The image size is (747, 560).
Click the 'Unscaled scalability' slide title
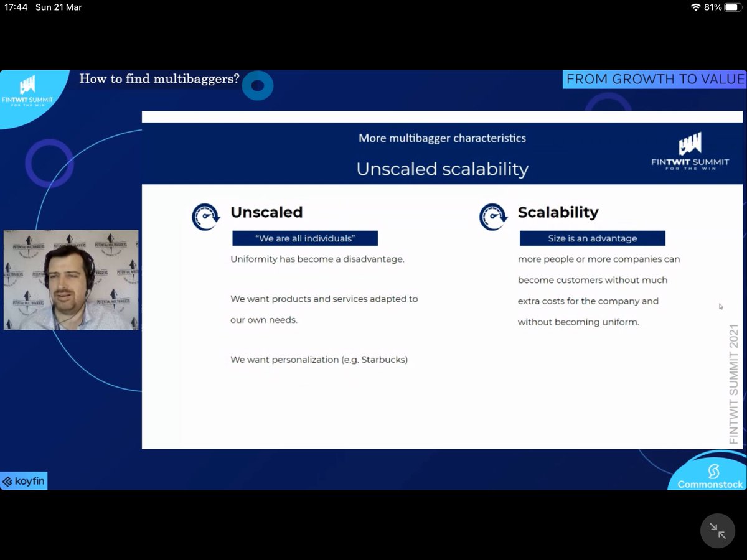pyautogui.click(x=442, y=169)
